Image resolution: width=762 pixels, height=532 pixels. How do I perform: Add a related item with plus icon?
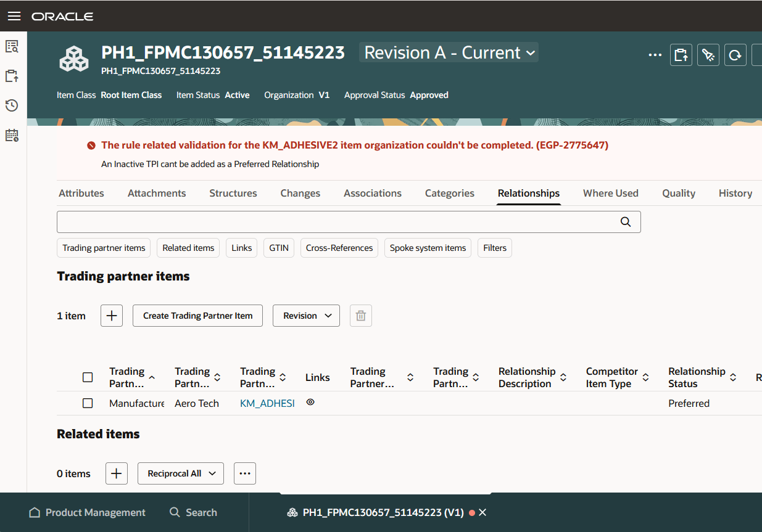117,473
